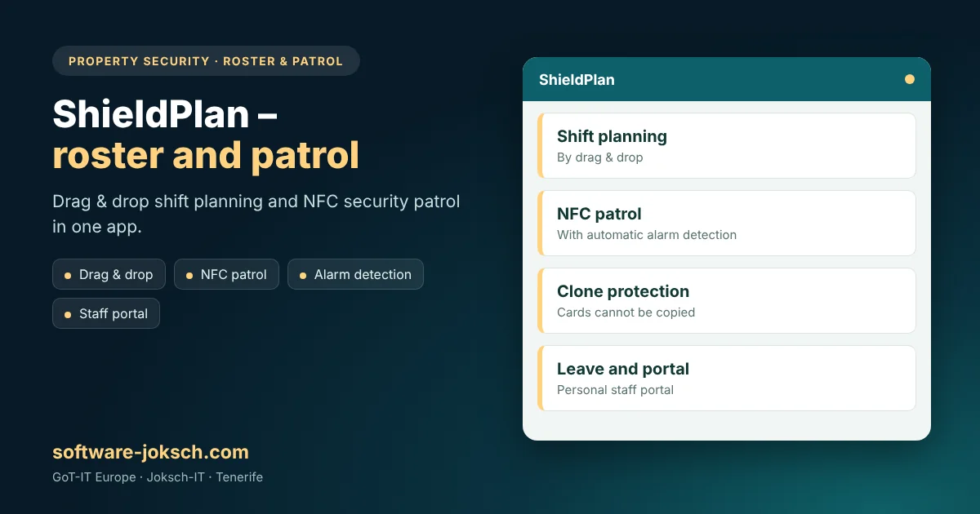Click the Staff portal tag pill
980x514 pixels.
(106, 313)
